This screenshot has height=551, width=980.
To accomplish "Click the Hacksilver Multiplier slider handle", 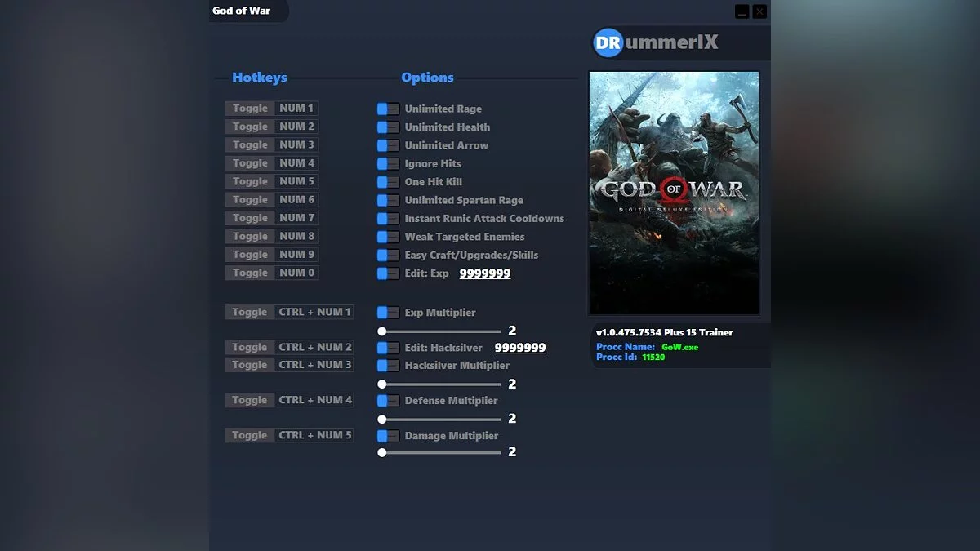I will (381, 384).
